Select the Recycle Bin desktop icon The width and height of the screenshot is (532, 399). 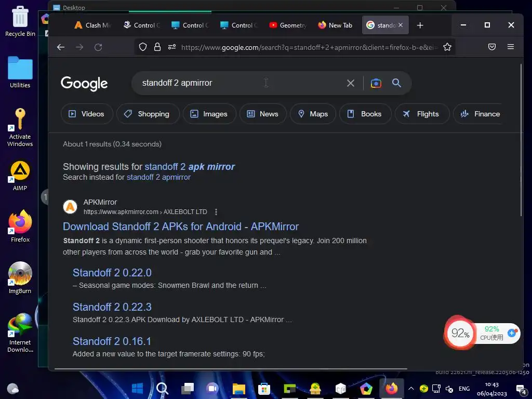20,21
